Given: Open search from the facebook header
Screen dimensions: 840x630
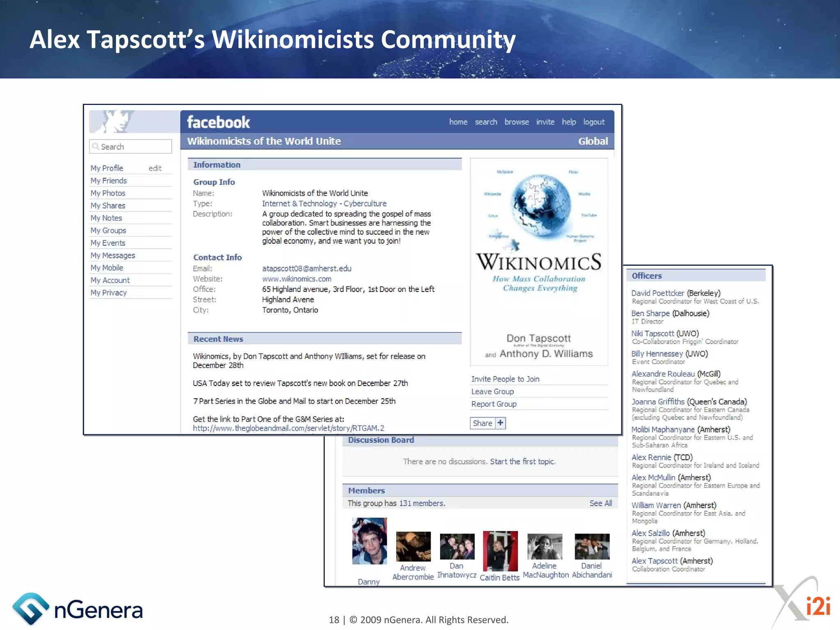Looking at the screenshot, I should [486, 122].
